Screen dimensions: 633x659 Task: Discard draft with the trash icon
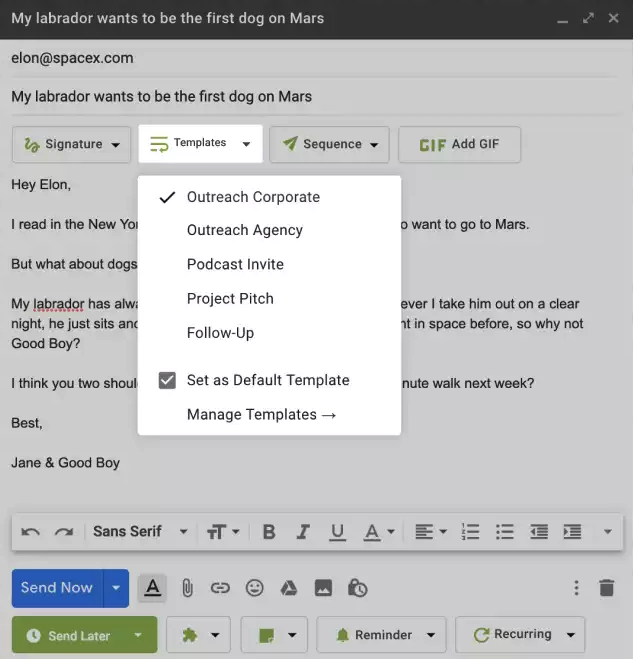pyautogui.click(x=606, y=588)
